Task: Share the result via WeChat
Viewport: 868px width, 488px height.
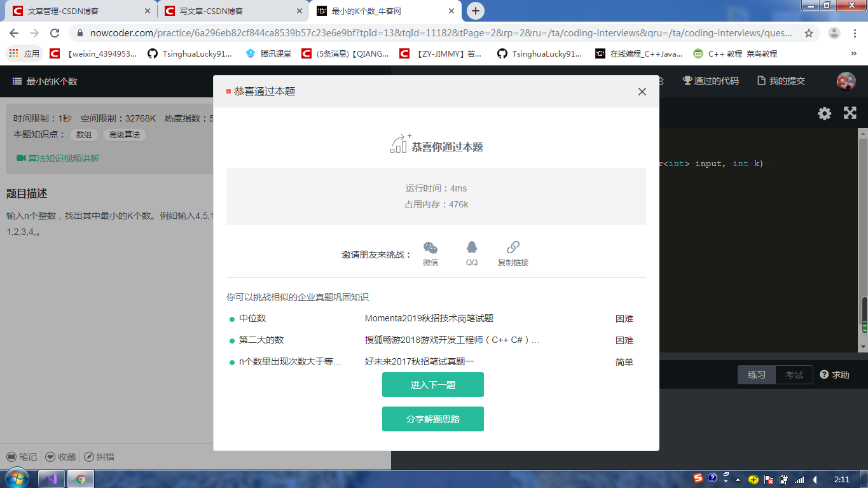Action: (430, 249)
